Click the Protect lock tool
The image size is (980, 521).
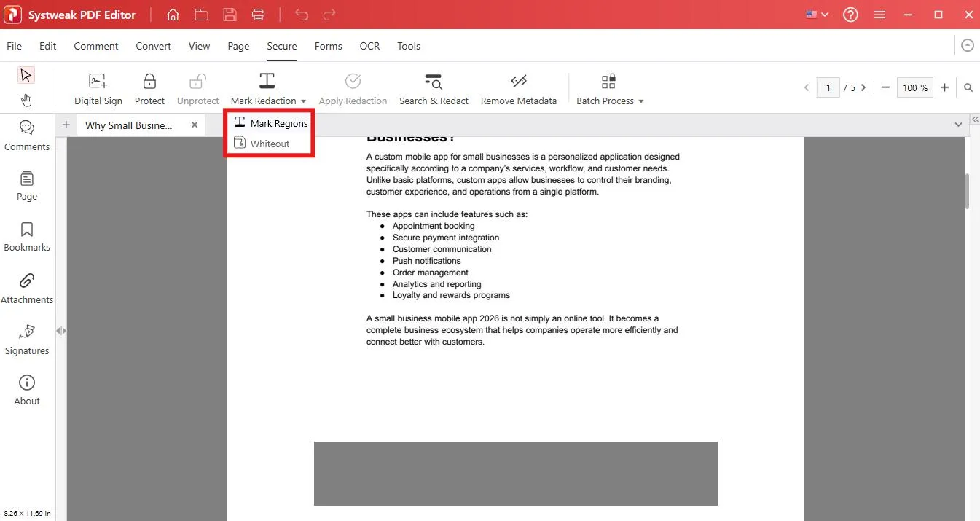click(x=149, y=90)
